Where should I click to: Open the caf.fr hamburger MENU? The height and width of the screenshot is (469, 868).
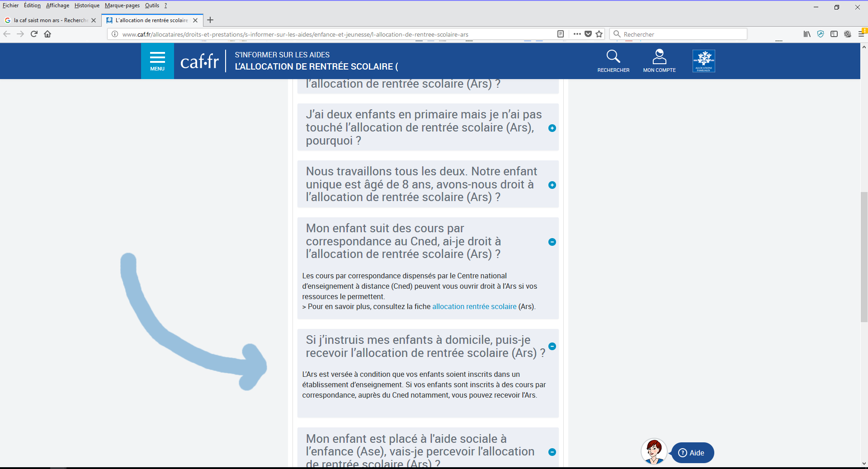click(157, 61)
